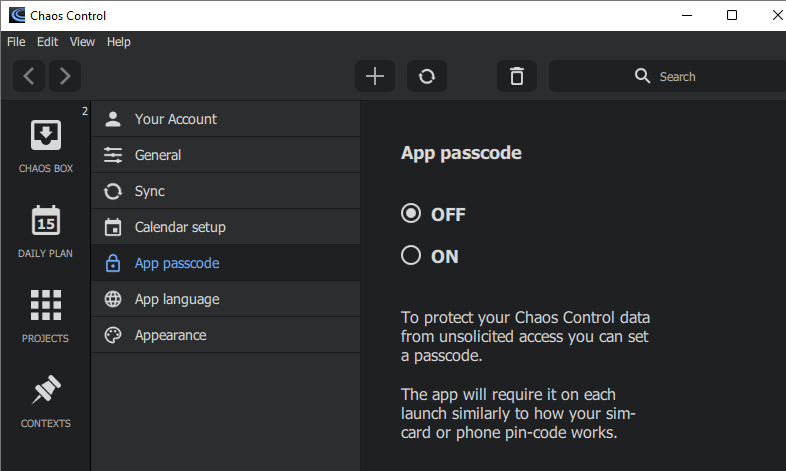Click the General sliders icon
This screenshot has height=471, width=786.
pos(113,155)
